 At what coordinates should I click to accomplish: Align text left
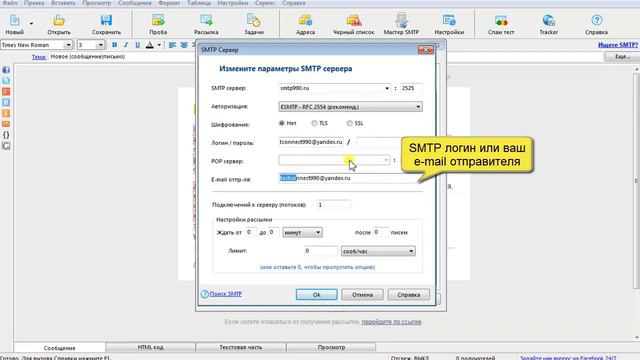172,45
